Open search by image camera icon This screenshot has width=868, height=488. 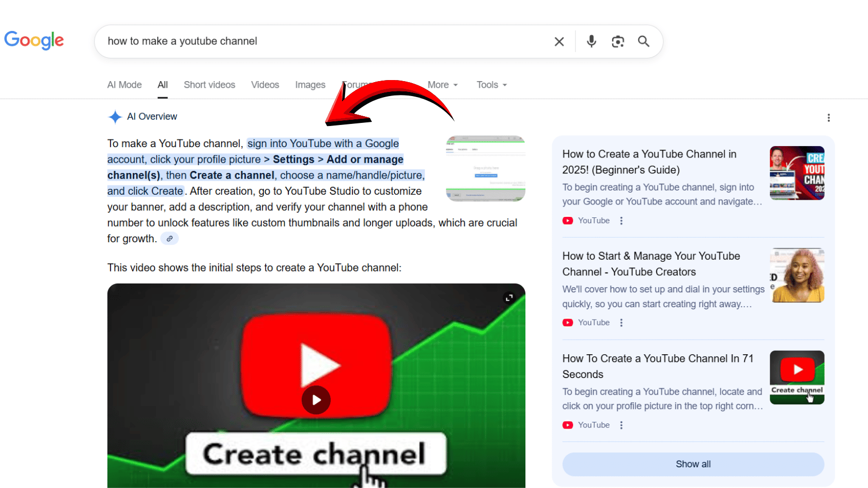(x=618, y=41)
